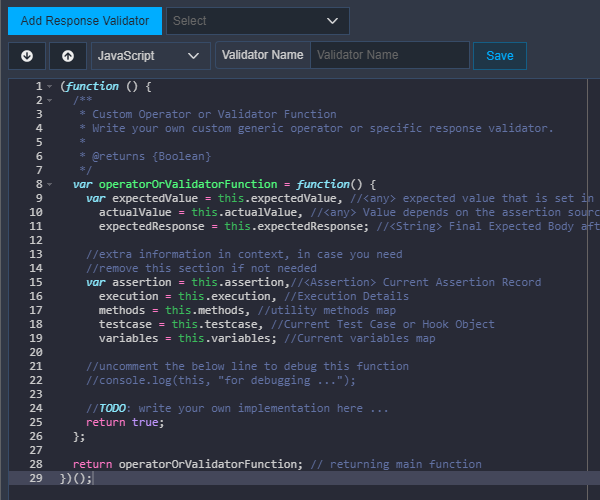Collapse the comment fold at line 2

click(49, 101)
